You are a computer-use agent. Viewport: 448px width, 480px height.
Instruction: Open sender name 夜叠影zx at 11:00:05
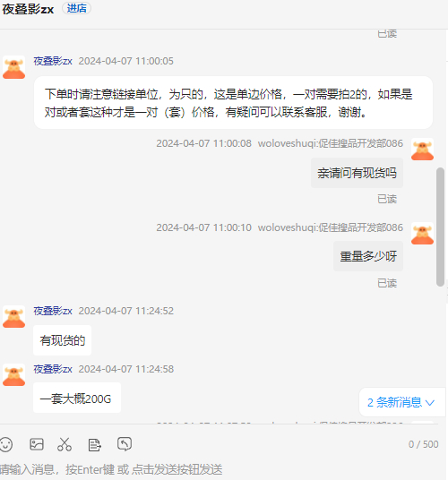(53, 61)
